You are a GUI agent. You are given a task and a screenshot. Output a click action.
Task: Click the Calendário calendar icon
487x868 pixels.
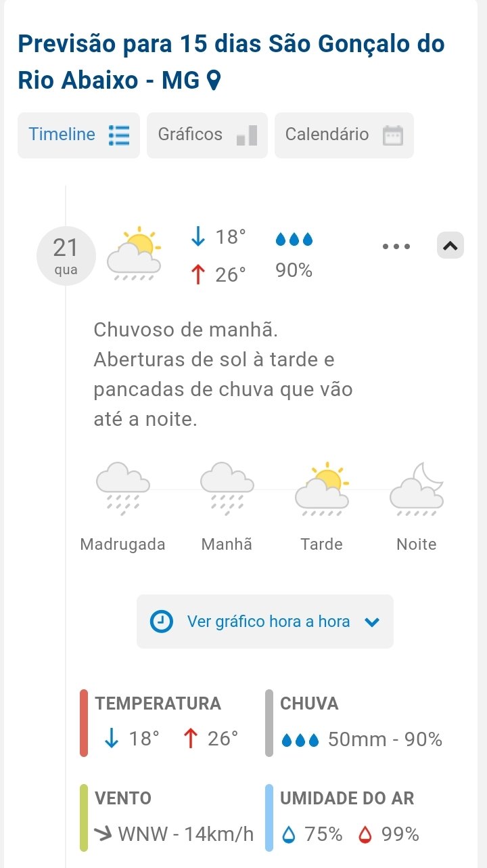coord(393,135)
